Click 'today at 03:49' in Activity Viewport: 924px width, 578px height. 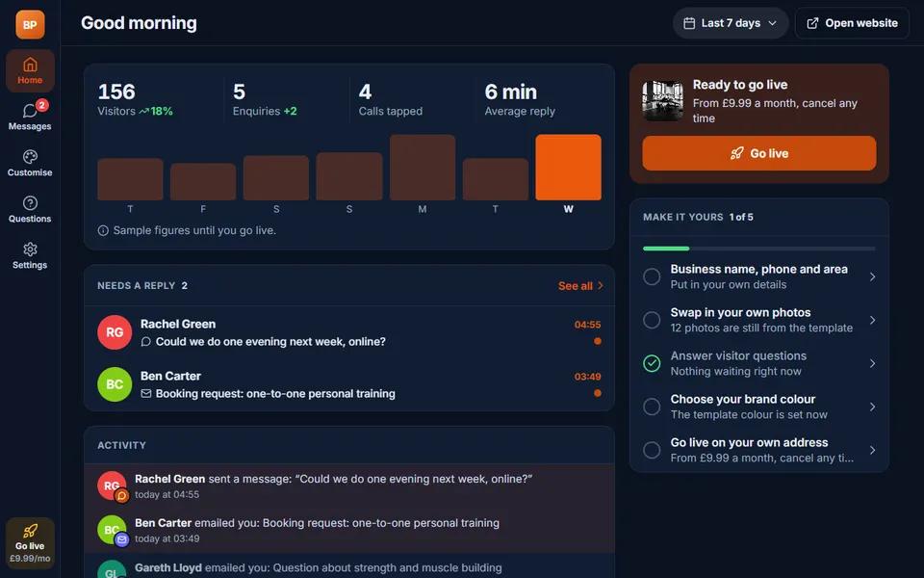click(167, 539)
